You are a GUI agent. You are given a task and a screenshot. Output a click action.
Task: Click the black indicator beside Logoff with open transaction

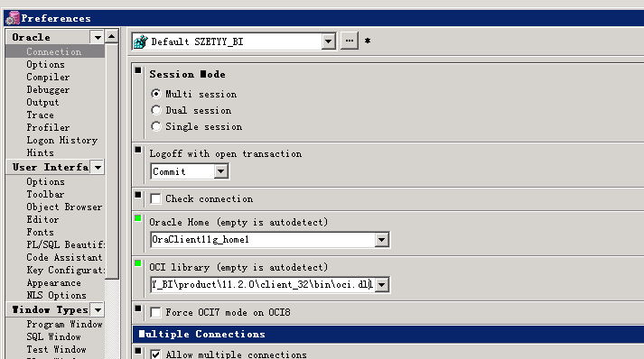(x=138, y=150)
